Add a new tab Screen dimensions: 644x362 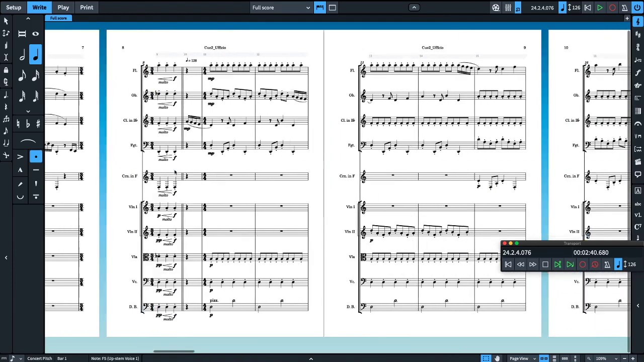pos(627,19)
